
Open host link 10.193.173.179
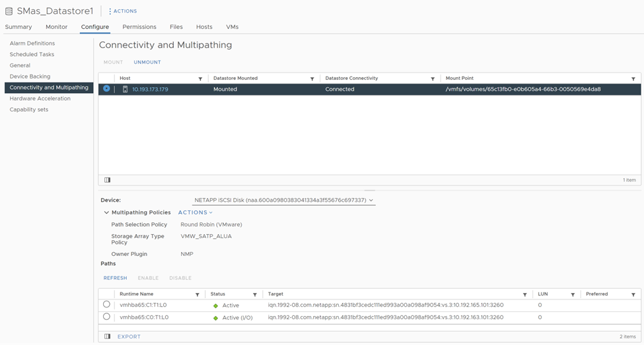(150, 89)
